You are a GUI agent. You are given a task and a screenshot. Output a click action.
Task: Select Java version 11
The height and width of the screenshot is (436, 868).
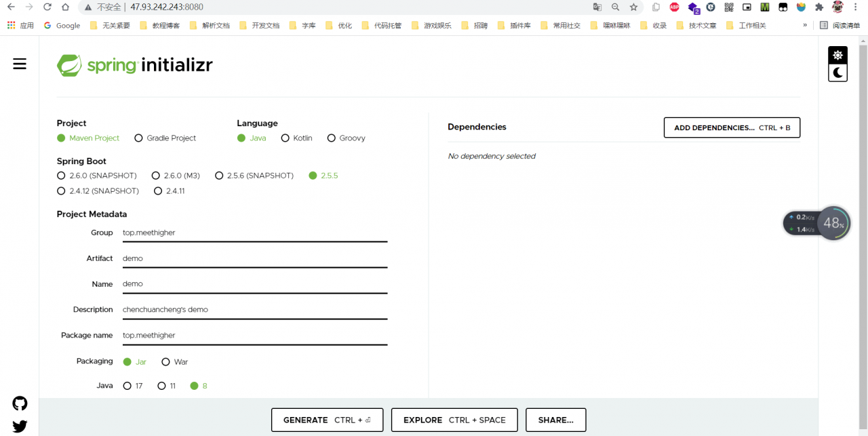[167, 386]
